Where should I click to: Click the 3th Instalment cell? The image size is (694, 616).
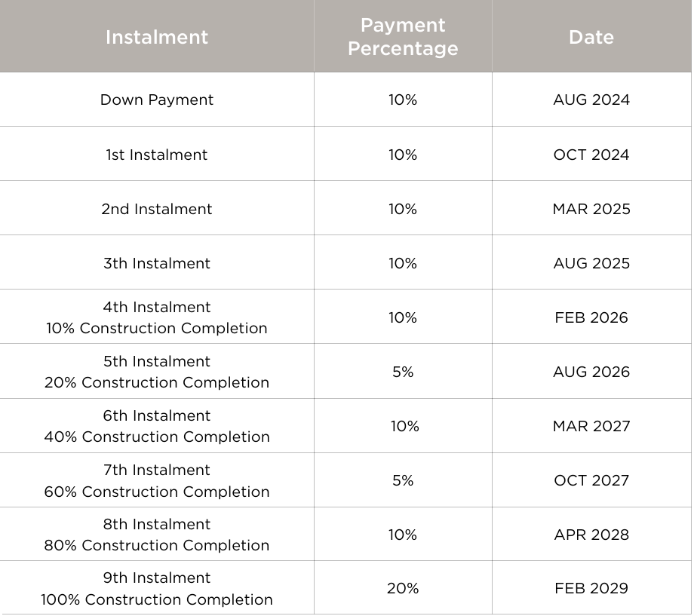coord(157,263)
